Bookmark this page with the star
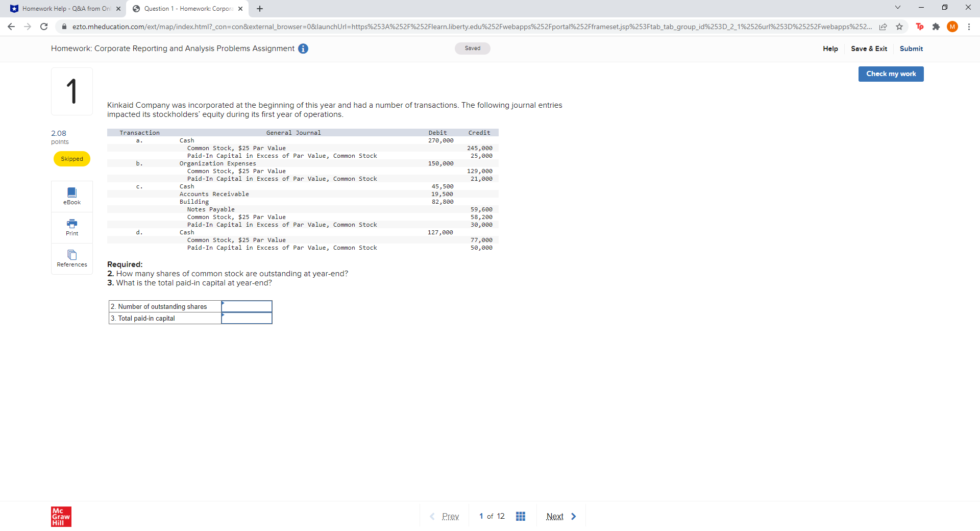 click(x=899, y=27)
